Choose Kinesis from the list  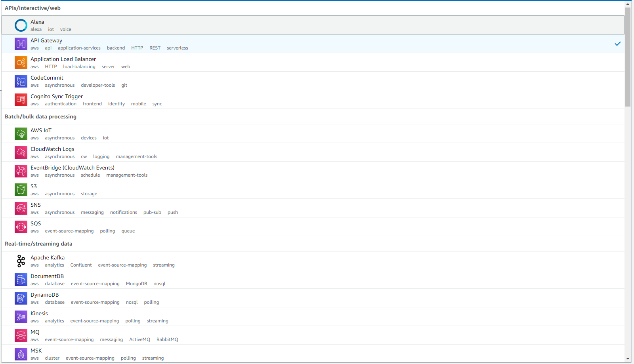pos(313,317)
